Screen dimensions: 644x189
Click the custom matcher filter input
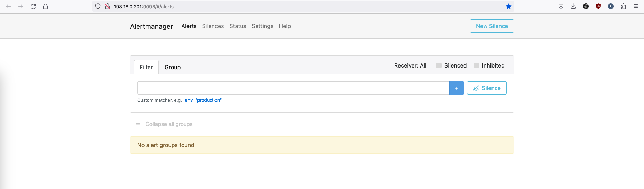pyautogui.click(x=293, y=88)
